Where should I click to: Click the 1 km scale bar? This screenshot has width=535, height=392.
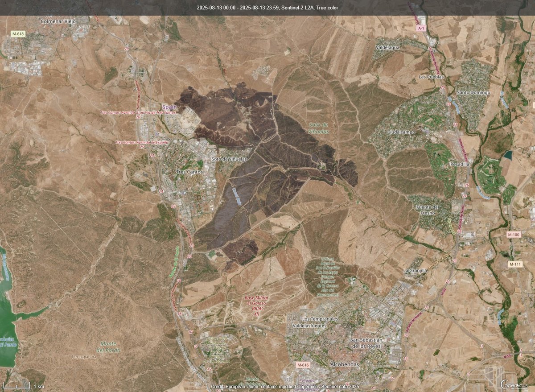[x=23, y=385]
